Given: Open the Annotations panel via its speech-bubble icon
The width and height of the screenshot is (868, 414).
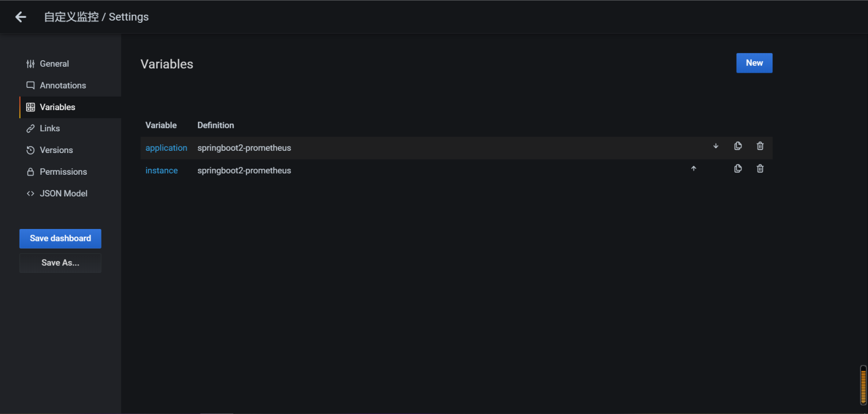Looking at the screenshot, I should click(30, 85).
